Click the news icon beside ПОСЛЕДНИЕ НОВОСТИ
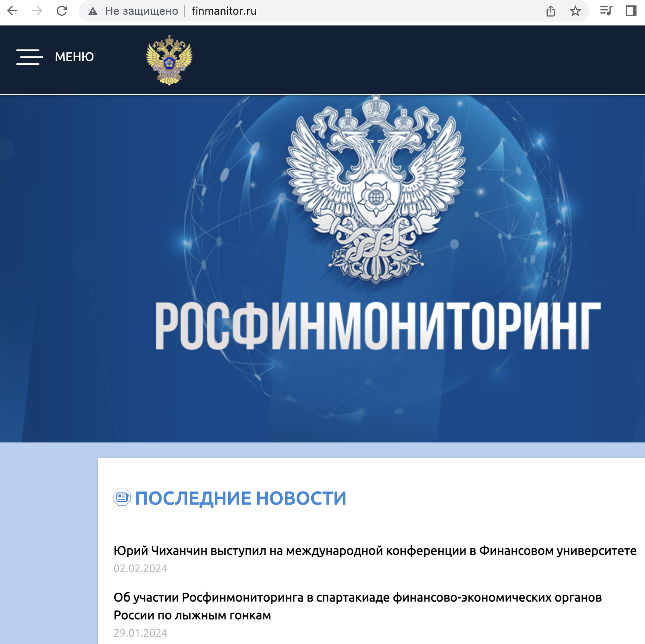This screenshot has width=645, height=644. coord(122,497)
